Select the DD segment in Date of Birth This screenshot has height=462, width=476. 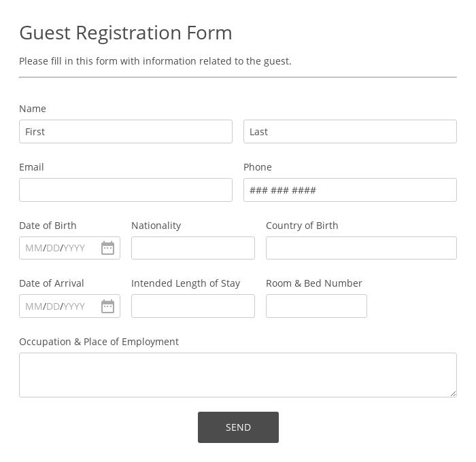[x=53, y=248]
